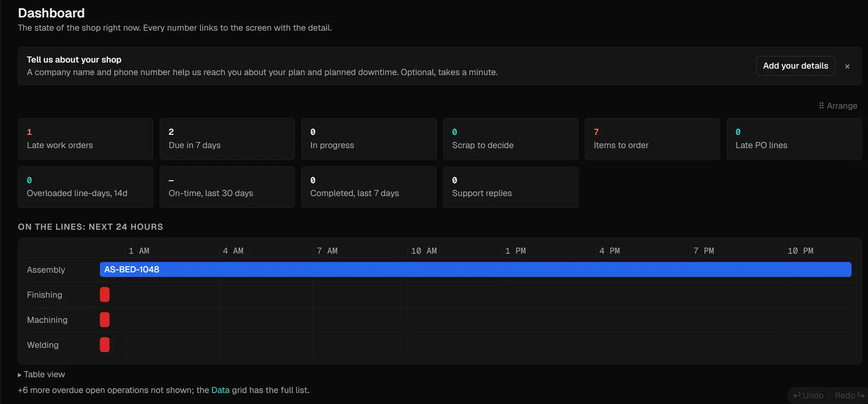The width and height of the screenshot is (868, 404).
Task: Click the Finishing line label
Action: (x=45, y=295)
